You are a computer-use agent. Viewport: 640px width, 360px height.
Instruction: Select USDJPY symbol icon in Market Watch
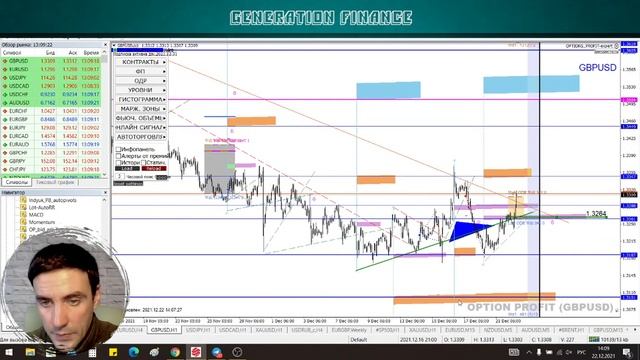pos(5,78)
